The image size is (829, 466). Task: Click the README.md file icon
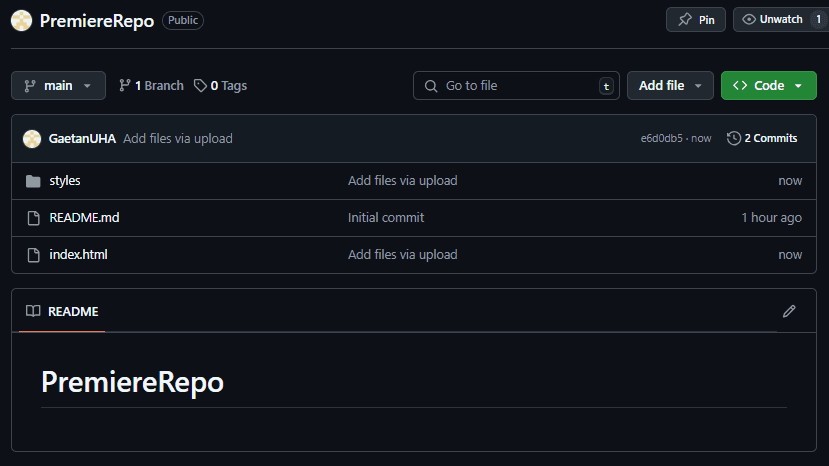pos(32,218)
